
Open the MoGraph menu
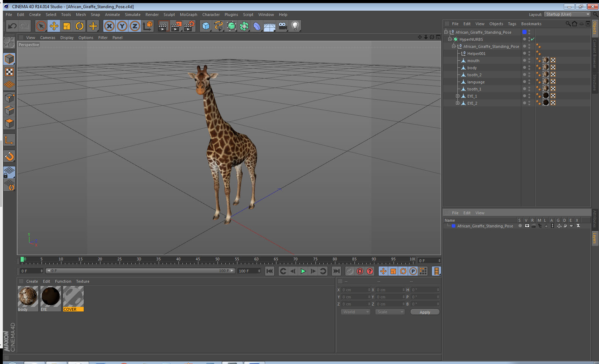pyautogui.click(x=188, y=15)
